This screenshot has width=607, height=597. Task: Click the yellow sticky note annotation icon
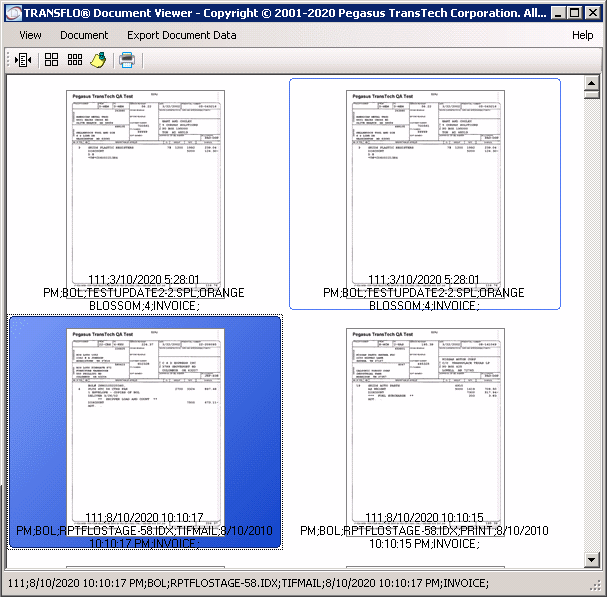98,60
